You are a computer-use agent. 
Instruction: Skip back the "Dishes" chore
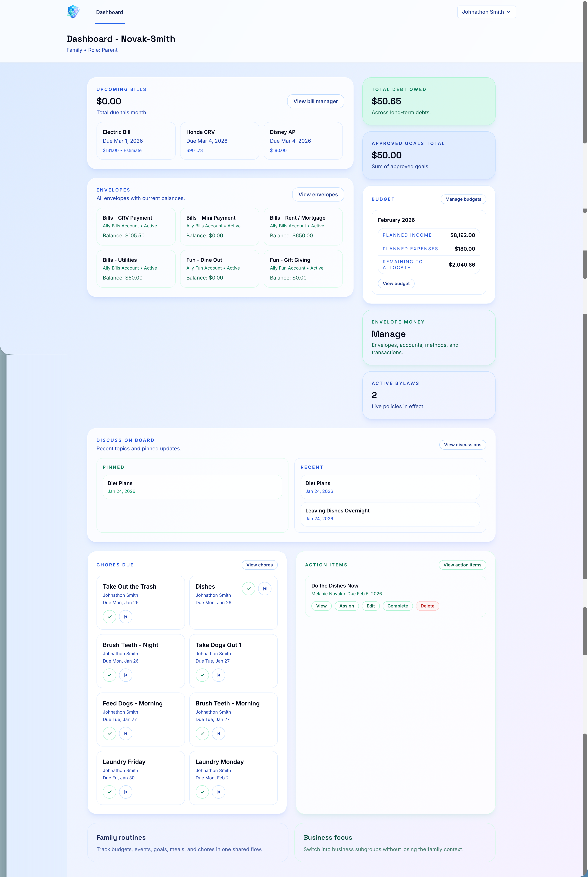pos(265,589)
